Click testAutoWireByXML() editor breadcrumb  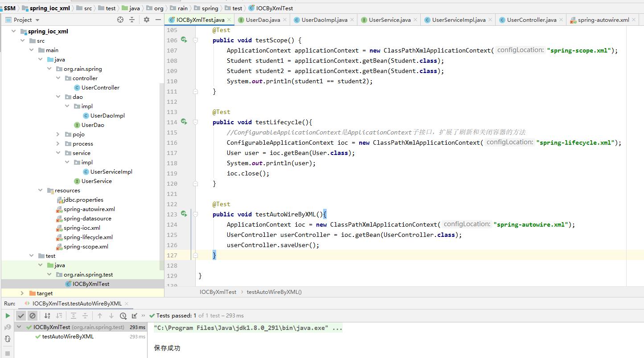274,292
